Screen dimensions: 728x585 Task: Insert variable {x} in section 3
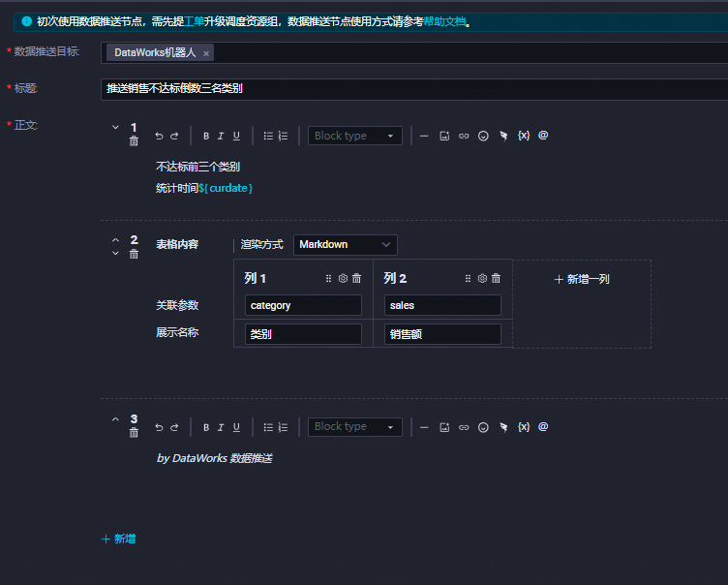[x=524, y=426]
